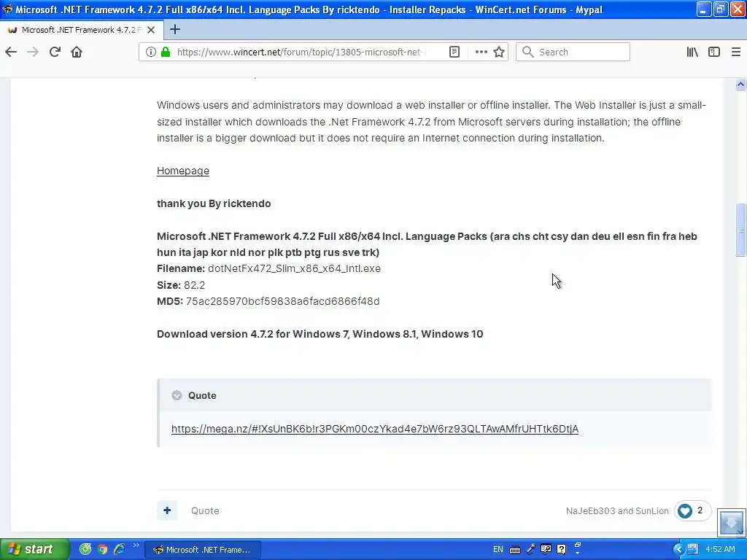Click the size value 82.2

[x=194, y=285]
